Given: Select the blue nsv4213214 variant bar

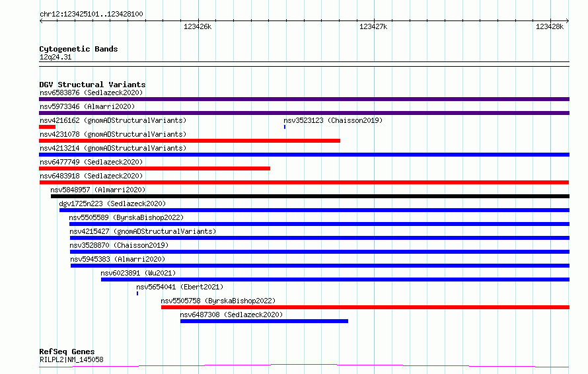Looking at the screenshot, I should click(304, 155).
